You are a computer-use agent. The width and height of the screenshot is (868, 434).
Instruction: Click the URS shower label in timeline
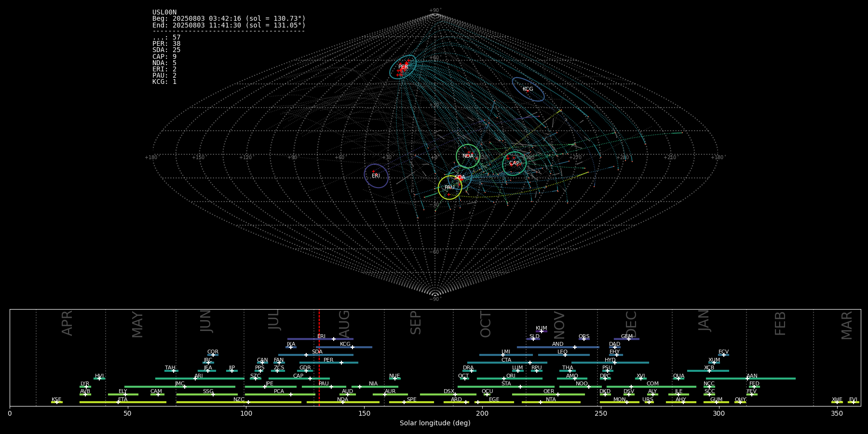click(x=648, y=400)
